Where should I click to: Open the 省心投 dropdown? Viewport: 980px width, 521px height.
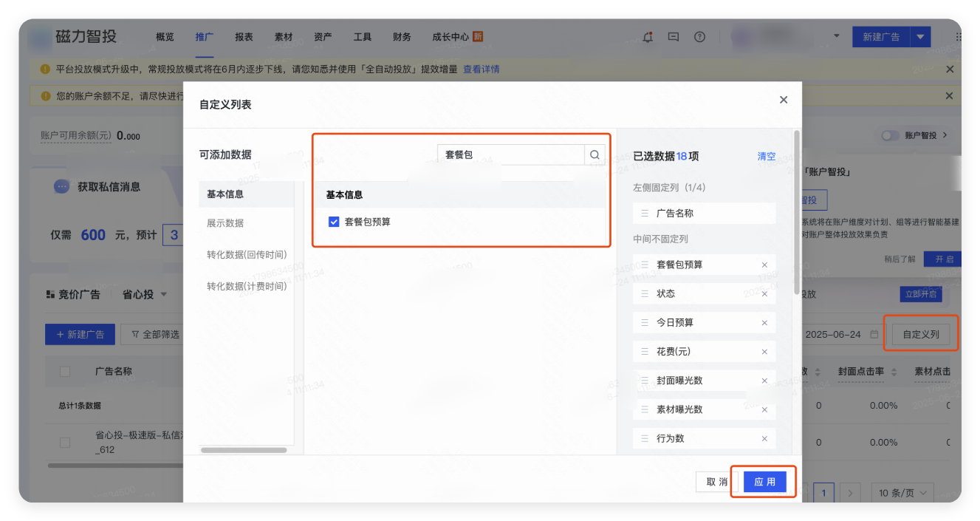point(145,293)
